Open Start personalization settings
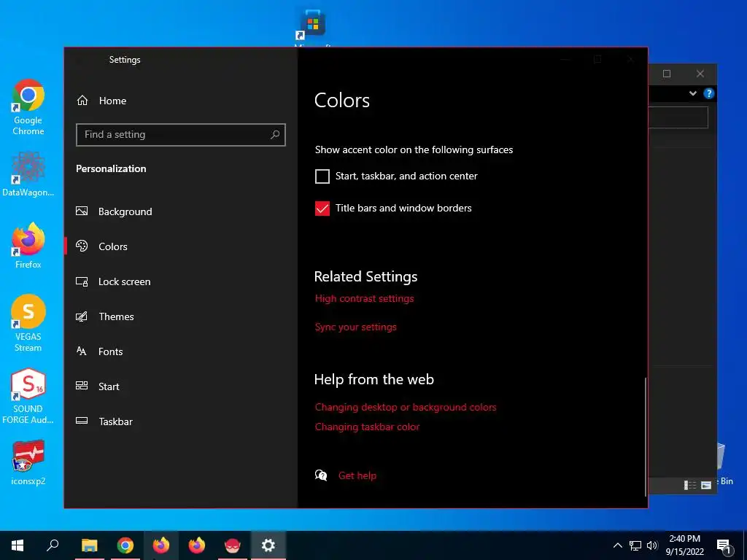Viewport: 747px width, 560px height. [x=98, y=386]
